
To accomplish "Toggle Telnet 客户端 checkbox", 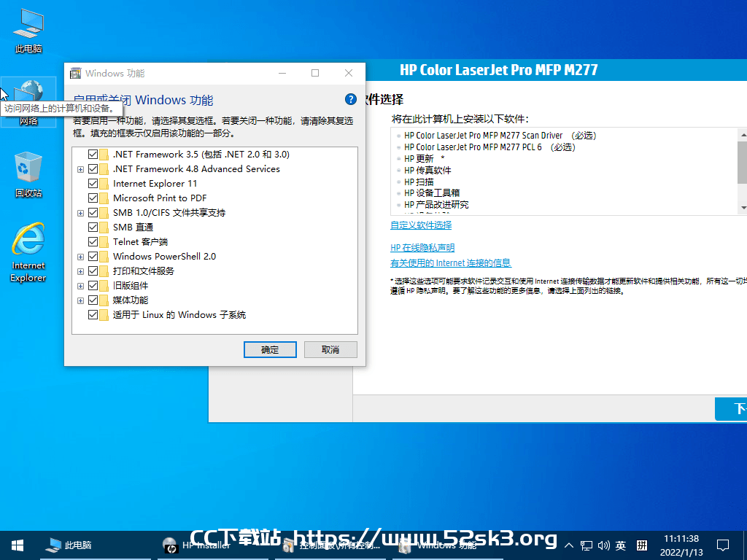I will coord(93,242).
